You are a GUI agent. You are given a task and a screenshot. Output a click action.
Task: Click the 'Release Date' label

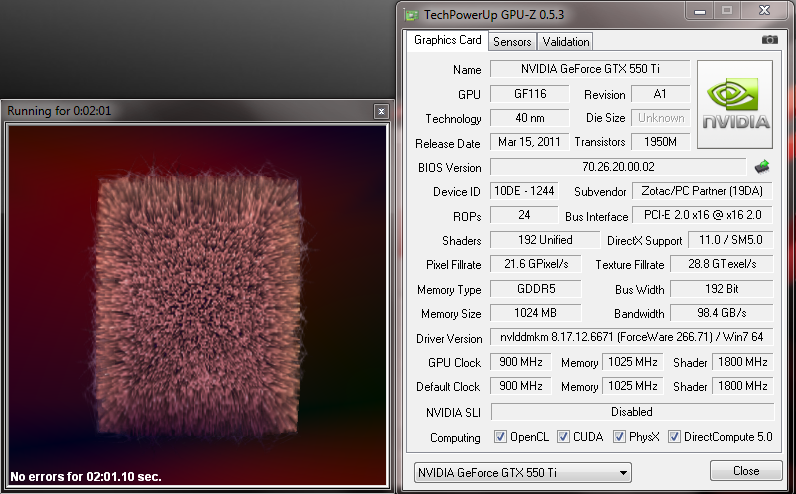(447, 144)
